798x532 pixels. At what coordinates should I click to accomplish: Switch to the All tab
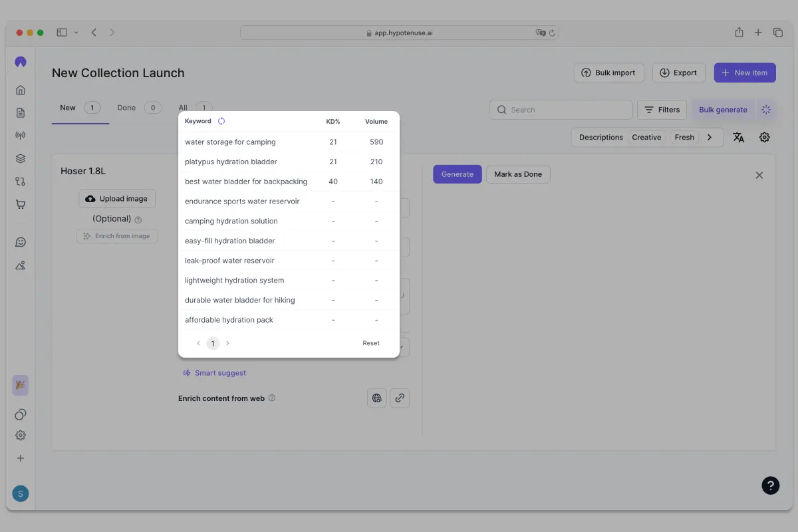click(x=196, y=108)
